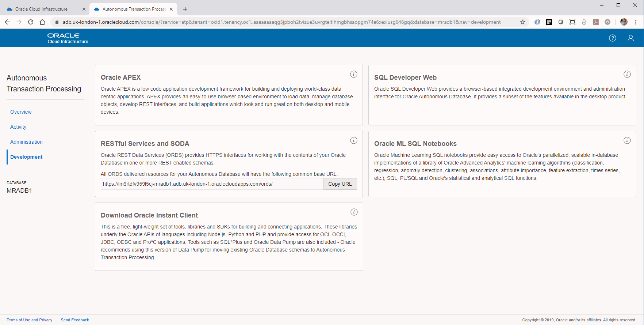Select the Autonomous Transaction Processing browser tab

click(133, 9)
